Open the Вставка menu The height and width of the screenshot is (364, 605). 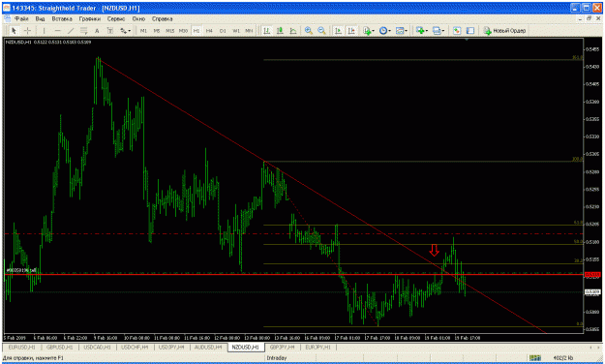tap(62, 19)
